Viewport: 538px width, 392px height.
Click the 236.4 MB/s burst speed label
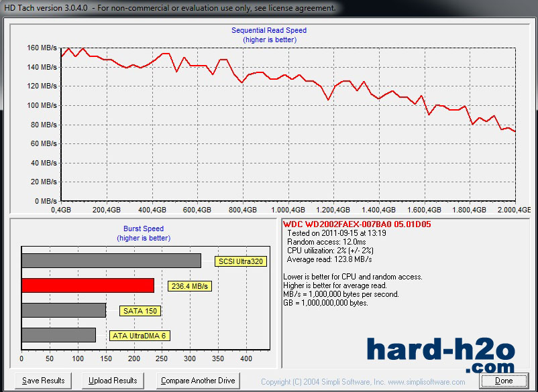pyautogui.click(x=188, y=286)
